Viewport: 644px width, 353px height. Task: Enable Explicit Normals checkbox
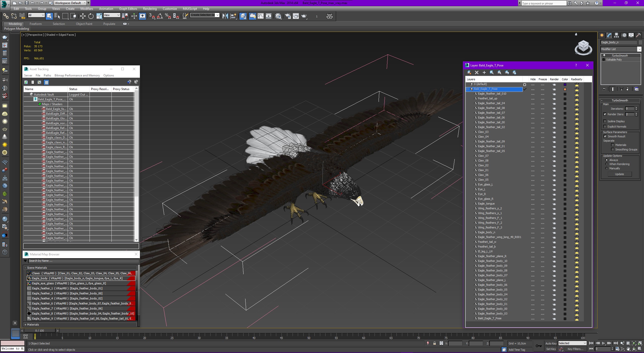coord(605,127)
